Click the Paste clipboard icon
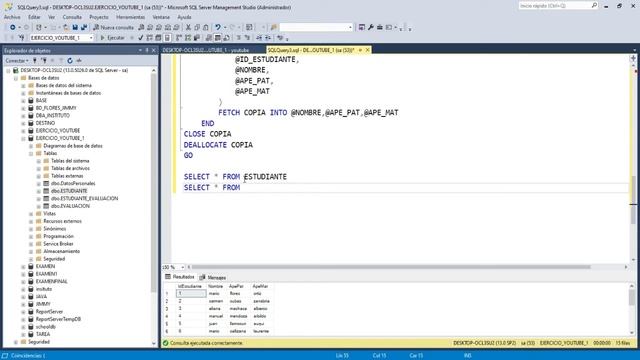Screen dimensions: 640x360 206,27
